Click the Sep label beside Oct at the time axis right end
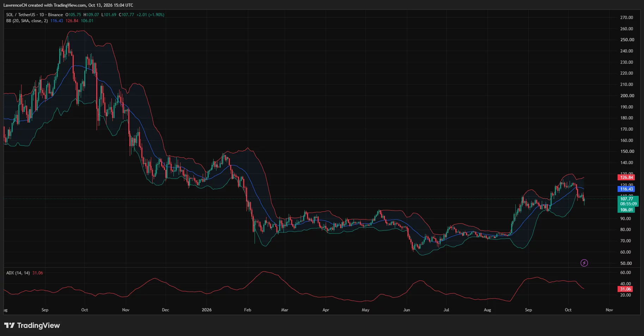The height and width of the screenshot is (336, 644). (x=528, y=310)
